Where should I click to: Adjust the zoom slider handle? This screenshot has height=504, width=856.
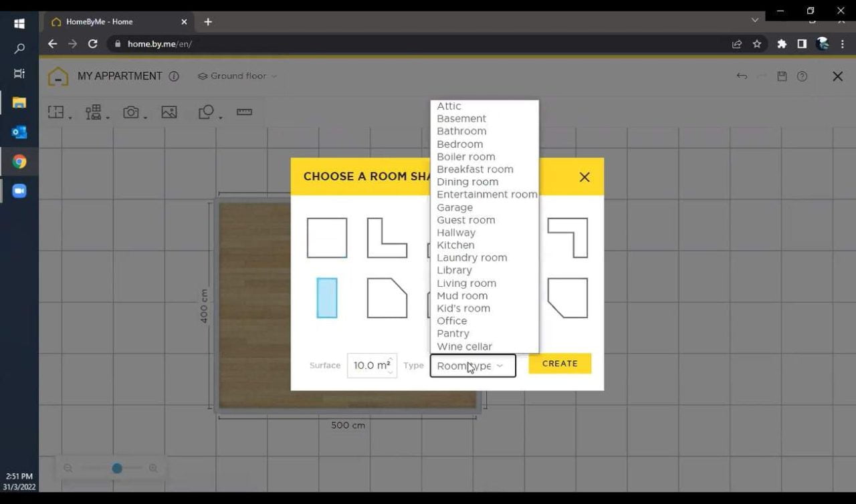116,468
